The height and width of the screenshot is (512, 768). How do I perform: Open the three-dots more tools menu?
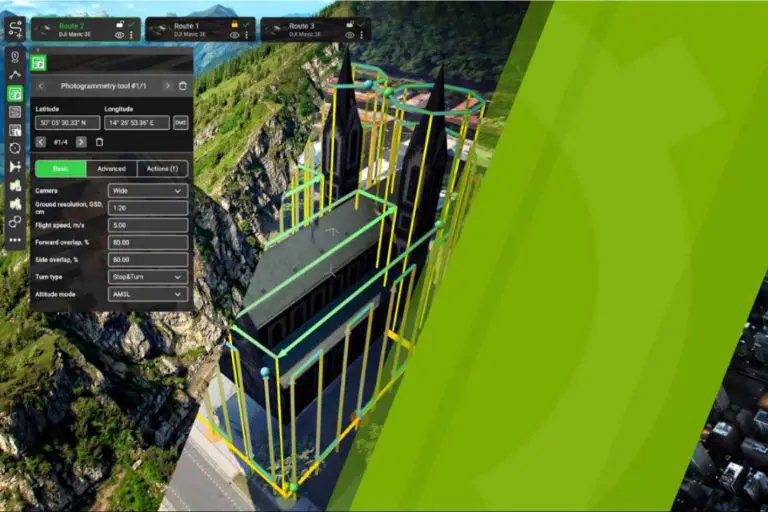point(15,240)
